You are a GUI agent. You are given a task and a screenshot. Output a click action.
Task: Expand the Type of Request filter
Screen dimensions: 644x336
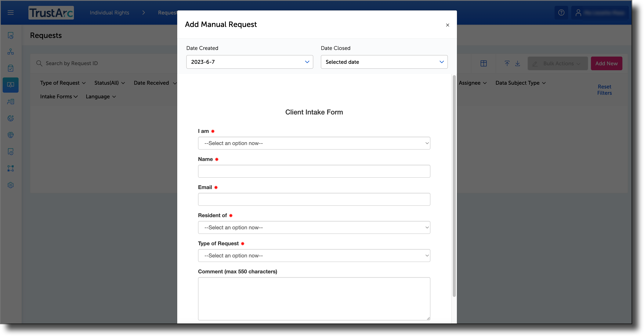pos(63,83)
